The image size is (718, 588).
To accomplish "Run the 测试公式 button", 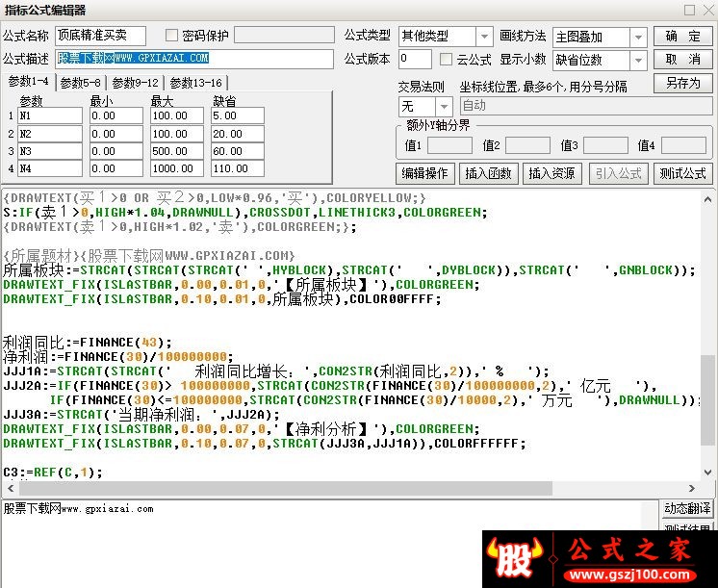I will 682,173.
